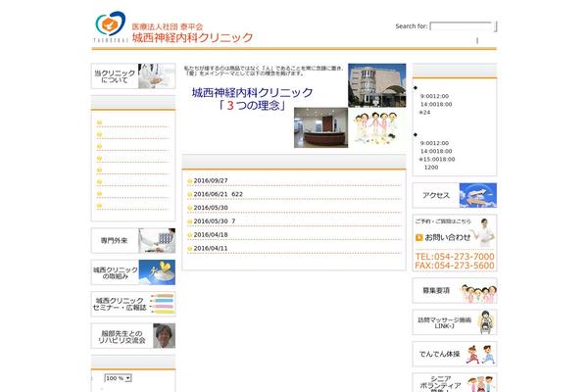The height and width of the screenshot is (392, 588).
Task: Click the clinic building exterior photo
Action: click(377, 85)
